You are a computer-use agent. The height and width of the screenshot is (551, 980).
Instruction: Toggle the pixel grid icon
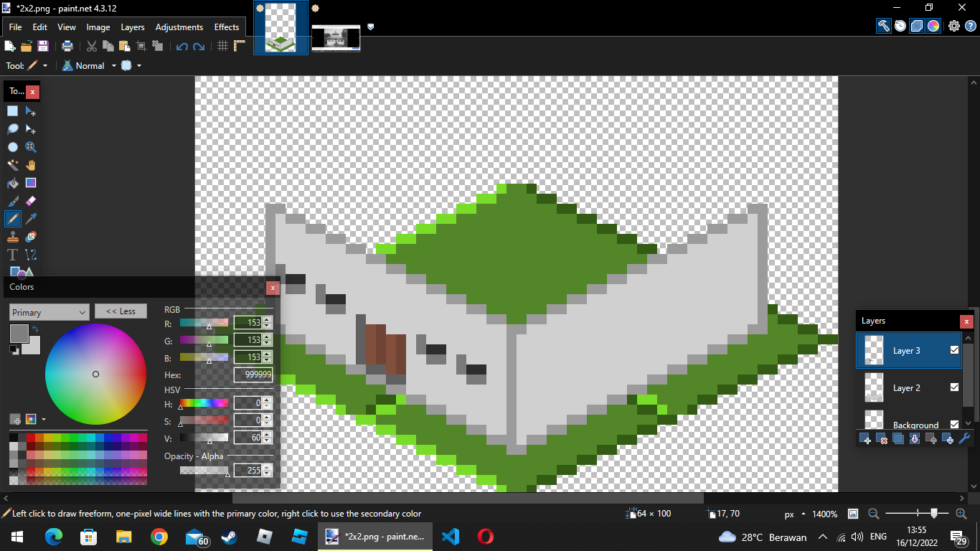[x=222, y=46]
